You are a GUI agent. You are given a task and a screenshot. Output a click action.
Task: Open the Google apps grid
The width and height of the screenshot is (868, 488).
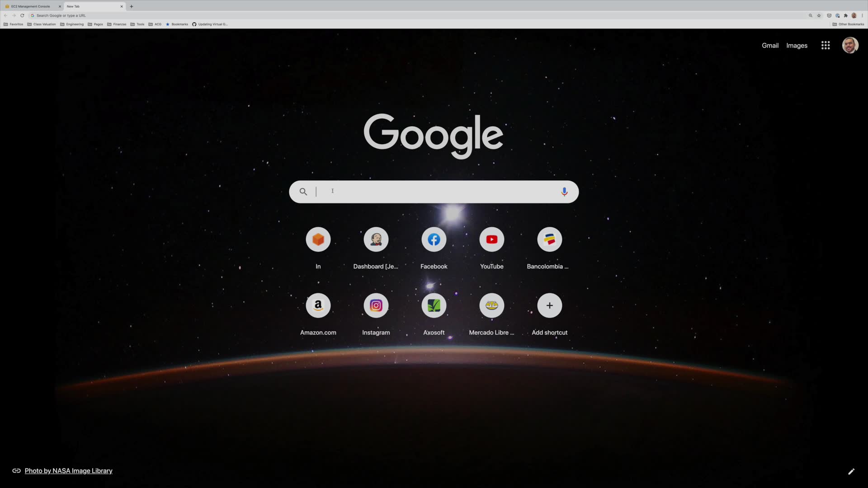click(825, 45)
